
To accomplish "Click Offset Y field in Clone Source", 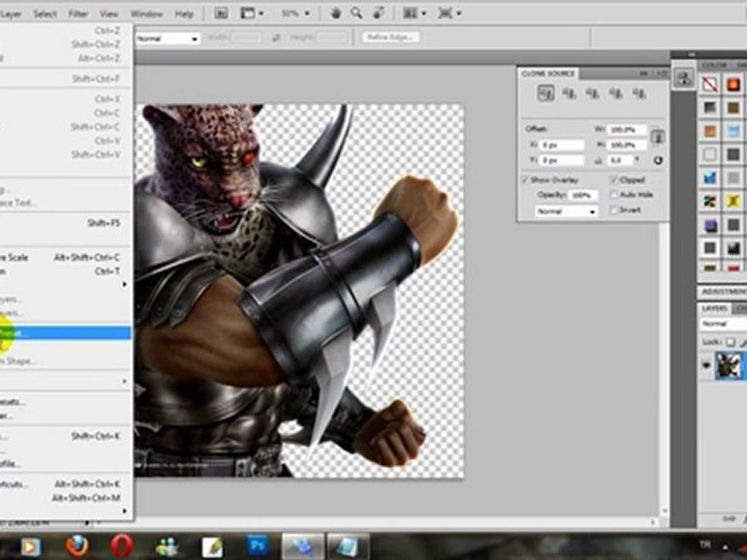I will [561, 160].
